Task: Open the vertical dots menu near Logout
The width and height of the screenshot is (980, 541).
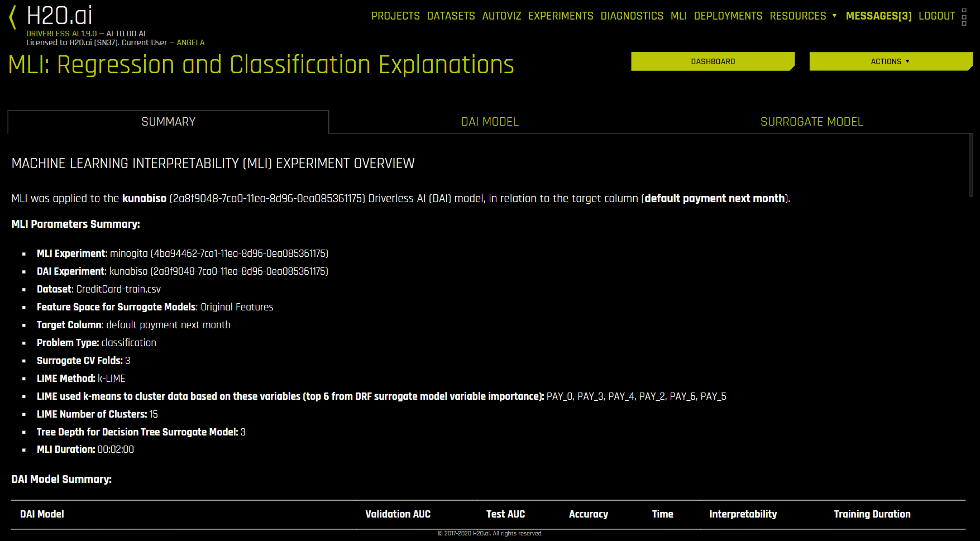Action: click(964, 17)
